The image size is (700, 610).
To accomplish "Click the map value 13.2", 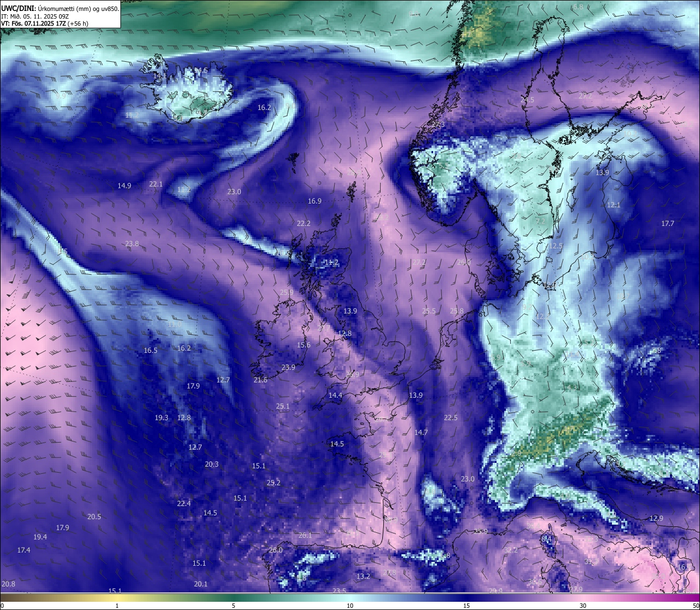I will (363, 577).
